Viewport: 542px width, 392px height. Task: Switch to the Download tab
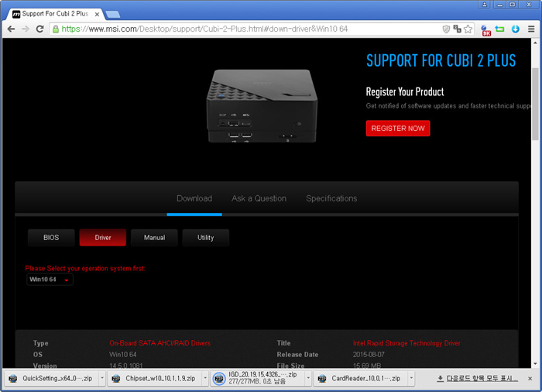click(194, 198)
